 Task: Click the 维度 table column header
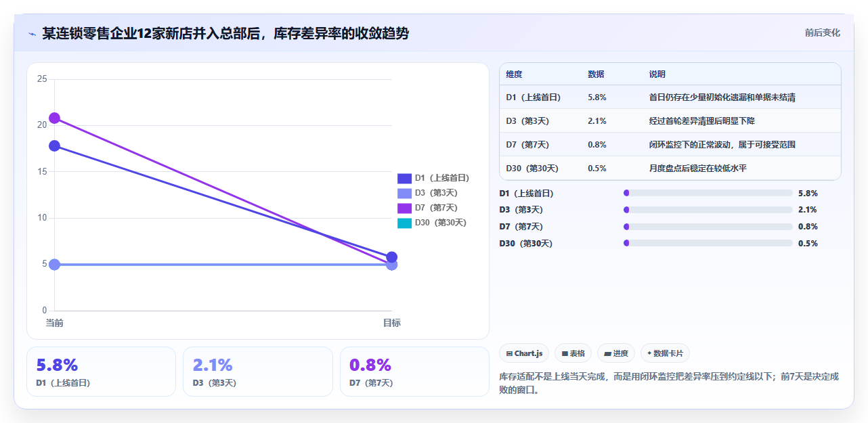(514, 74)
